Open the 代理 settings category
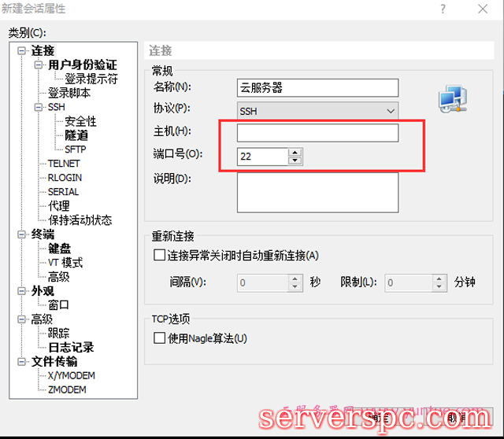This screenshot has width=504, height=439. click(59, 206)
